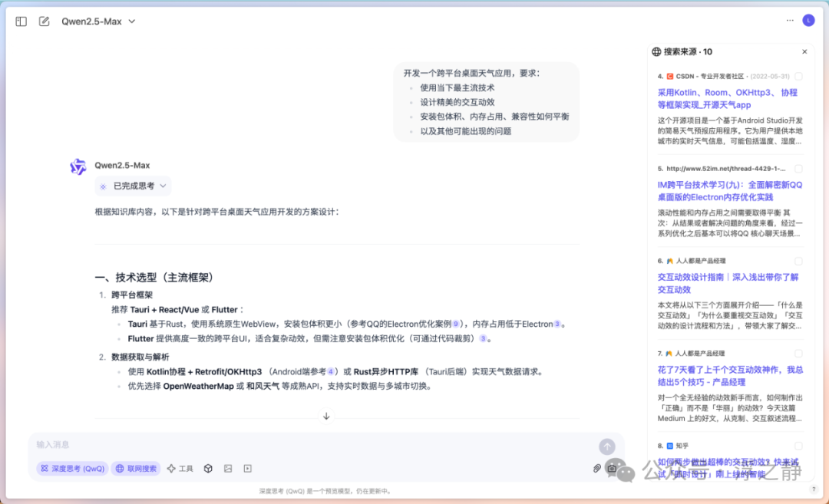The width and height of the screenshot is (829, 504).
Task: Click the sparkle icon inside 已完成思考
Action: click(x=103, y=186)
